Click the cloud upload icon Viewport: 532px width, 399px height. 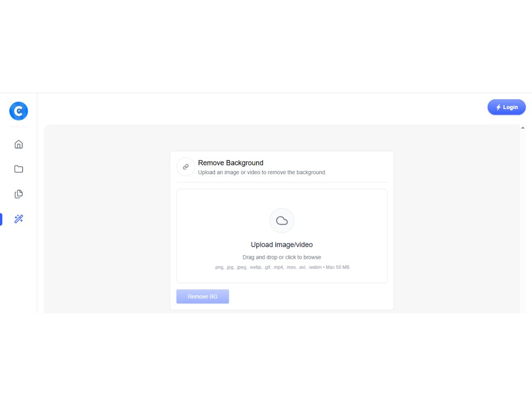(282, 220)
